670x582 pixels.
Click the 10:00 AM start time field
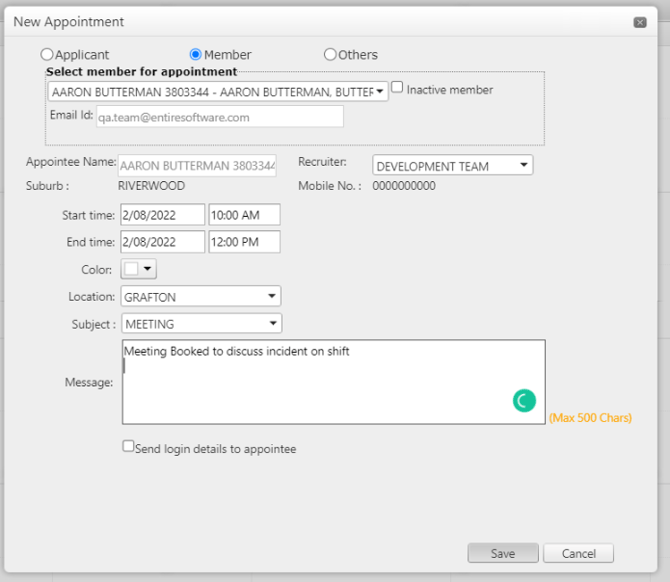[x=244, y=215]
